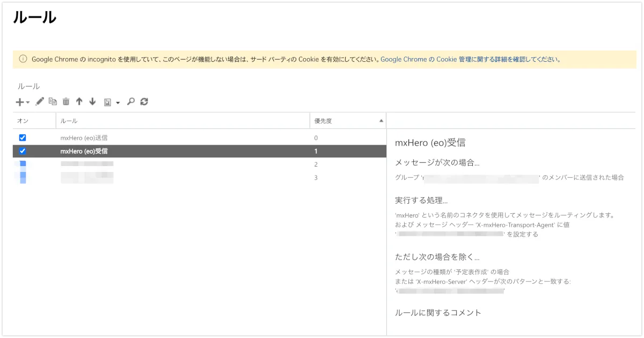Move the rule up with the up arrow
The height and width of the screenshot is (338, 644).
click(x=79, y=101)
